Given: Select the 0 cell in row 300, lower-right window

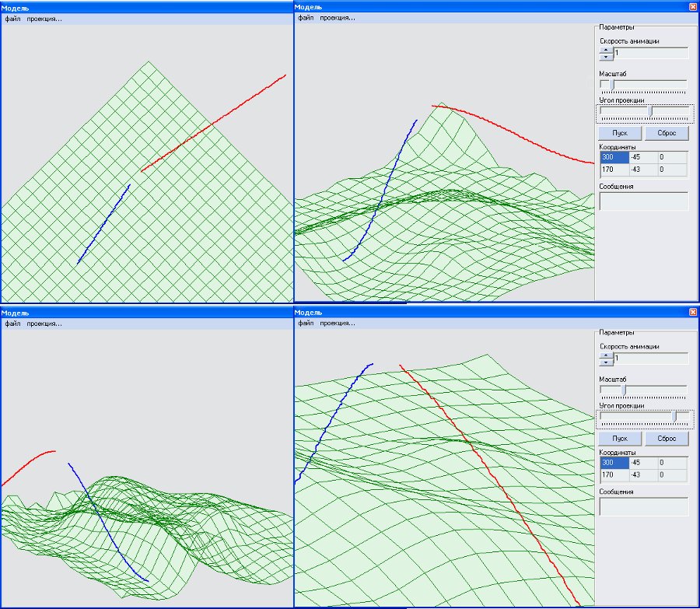Looking at the screenshot, I should tap(672, 463).
